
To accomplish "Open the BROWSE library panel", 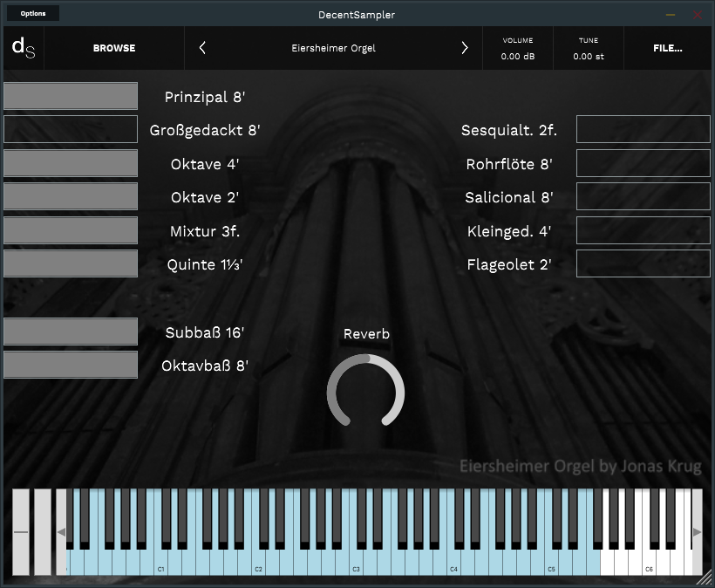I will point(114,48).
